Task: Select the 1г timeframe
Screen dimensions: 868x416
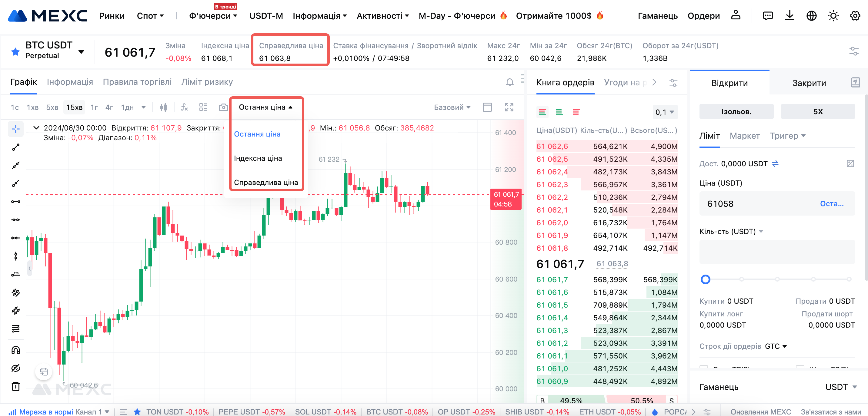Action: point(94,107)
